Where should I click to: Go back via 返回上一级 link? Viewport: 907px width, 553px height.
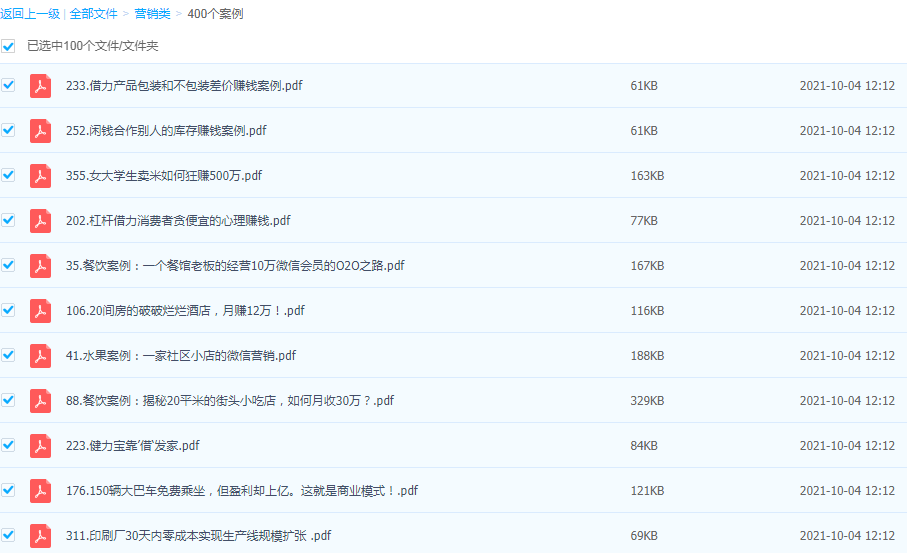tap(30, 14)
